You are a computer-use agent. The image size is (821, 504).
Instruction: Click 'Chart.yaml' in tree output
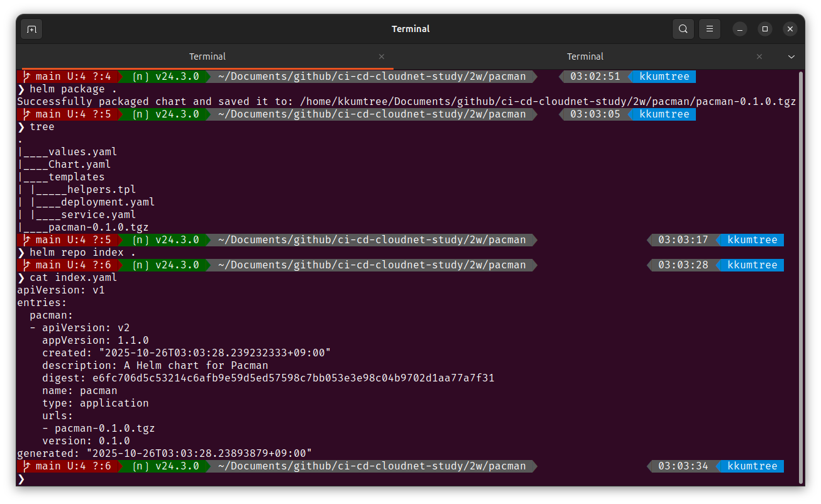pos(79,165)
